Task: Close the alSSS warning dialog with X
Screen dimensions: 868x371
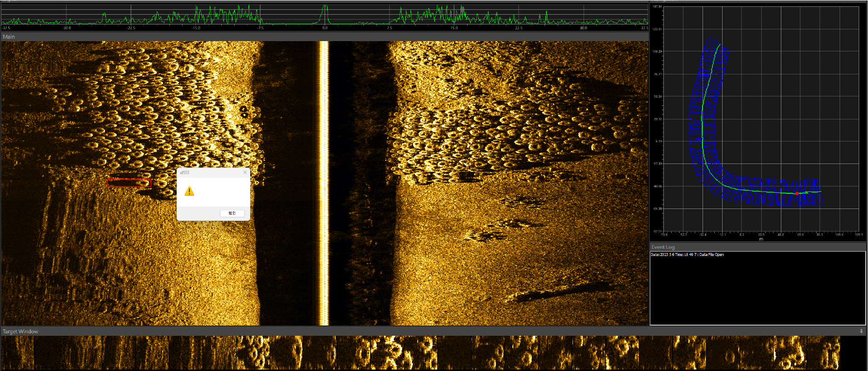Action: click(245, 172)
